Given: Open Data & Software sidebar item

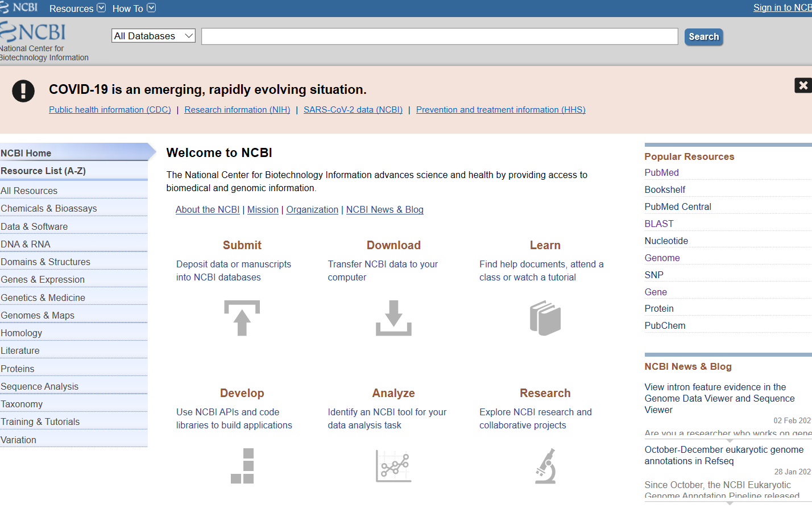Looking at the screenshot, I should pos(74,226).
